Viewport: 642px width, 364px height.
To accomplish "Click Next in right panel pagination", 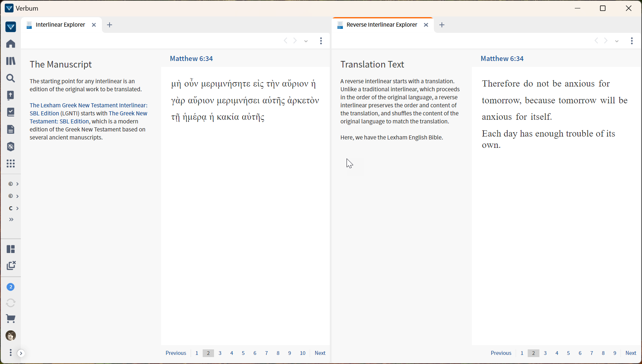I will click(631, 353).
